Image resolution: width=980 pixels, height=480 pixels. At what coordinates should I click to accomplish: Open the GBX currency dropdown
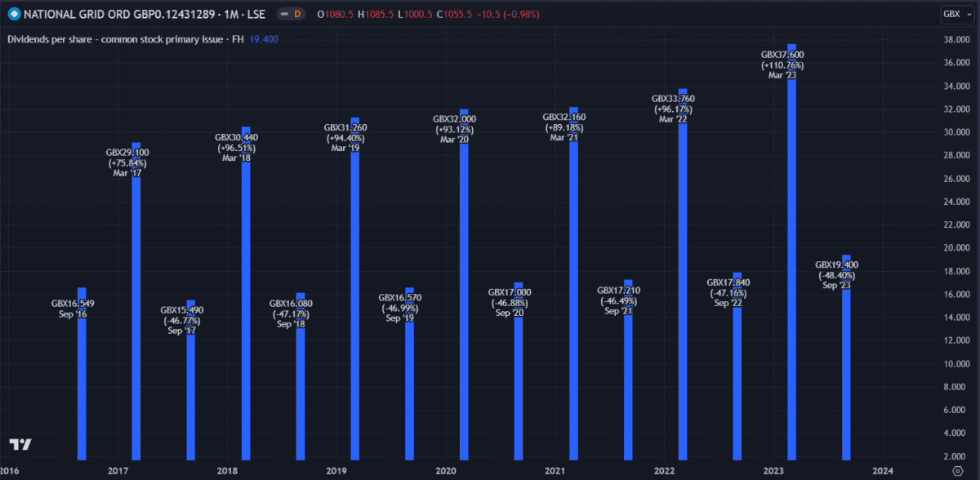coord(952,14)
